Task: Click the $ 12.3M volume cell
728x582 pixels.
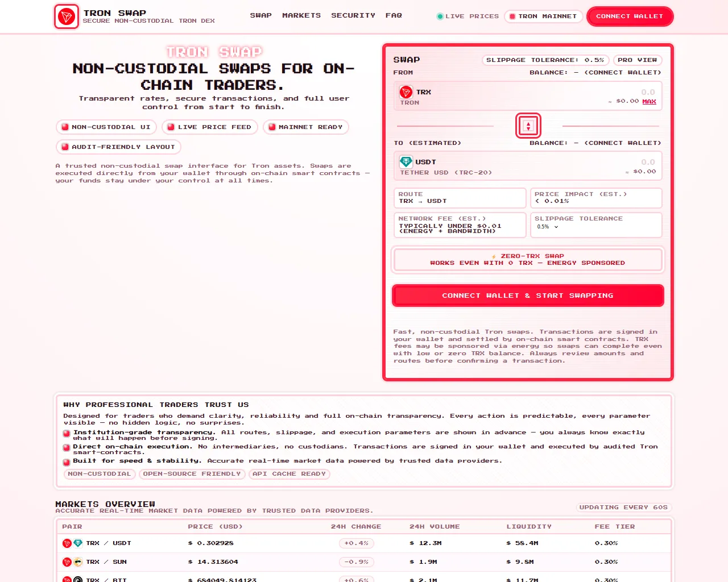Action: tap(425, 543)
